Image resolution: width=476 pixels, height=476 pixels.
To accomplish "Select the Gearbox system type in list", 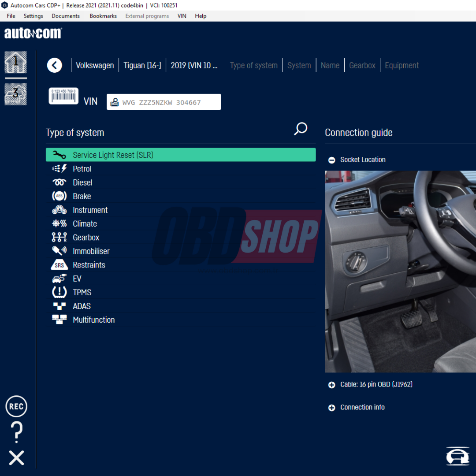I will [181, 237].
